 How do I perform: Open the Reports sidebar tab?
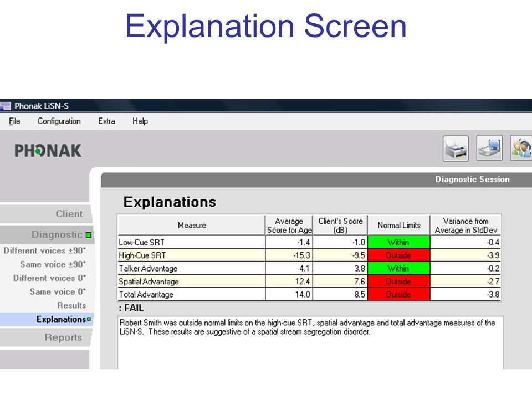pos(45,337)
